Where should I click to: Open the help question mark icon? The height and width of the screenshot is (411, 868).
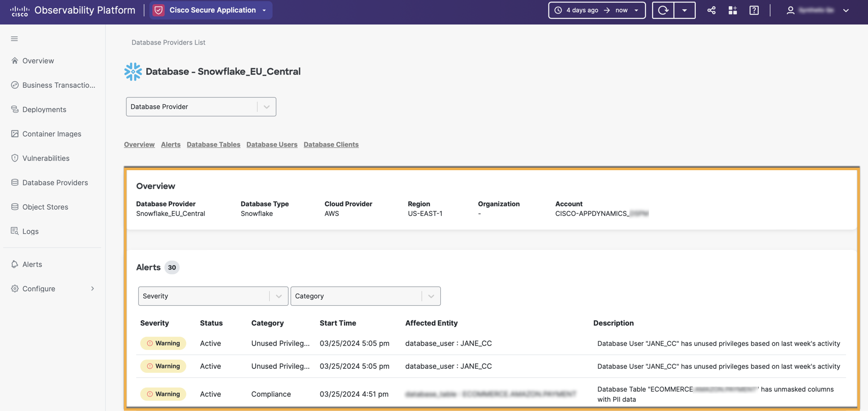[x=754, y=10]
